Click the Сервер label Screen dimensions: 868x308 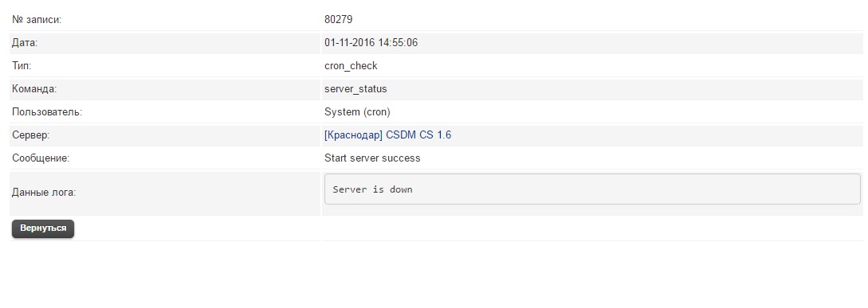[x=31, y=135]
